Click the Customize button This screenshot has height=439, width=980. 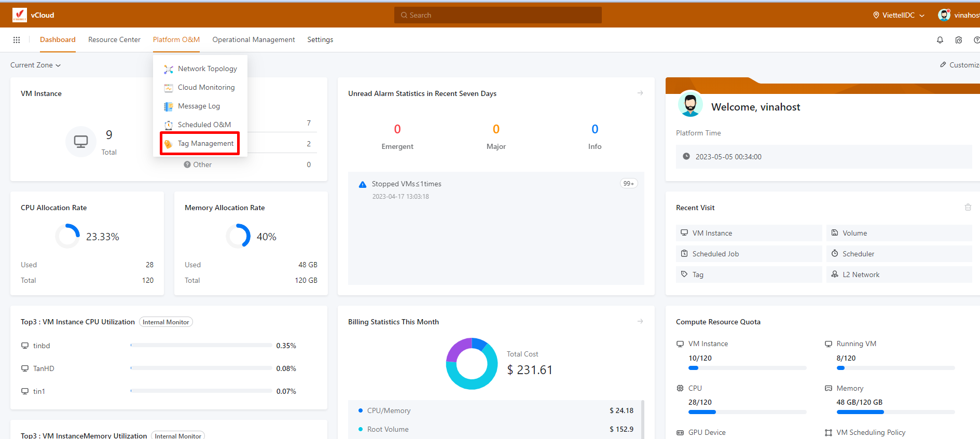point(960,65)
